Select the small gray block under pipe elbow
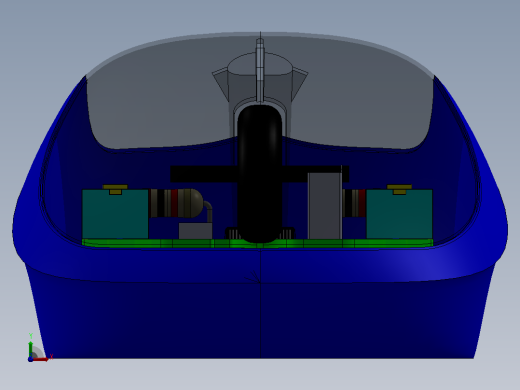 pos(195,231)
